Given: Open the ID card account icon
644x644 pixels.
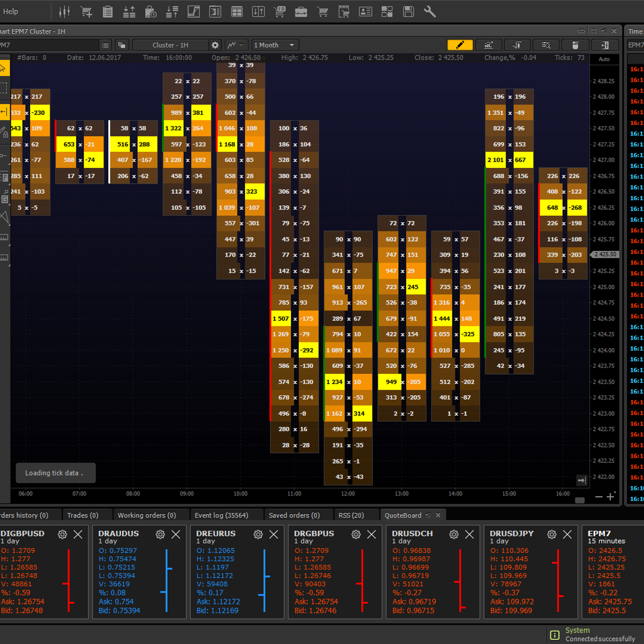Looking at the screenshot, I should coord(365,12).
